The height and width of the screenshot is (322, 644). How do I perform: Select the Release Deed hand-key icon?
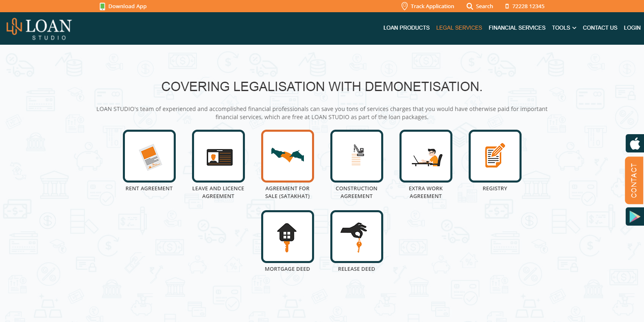357,237
